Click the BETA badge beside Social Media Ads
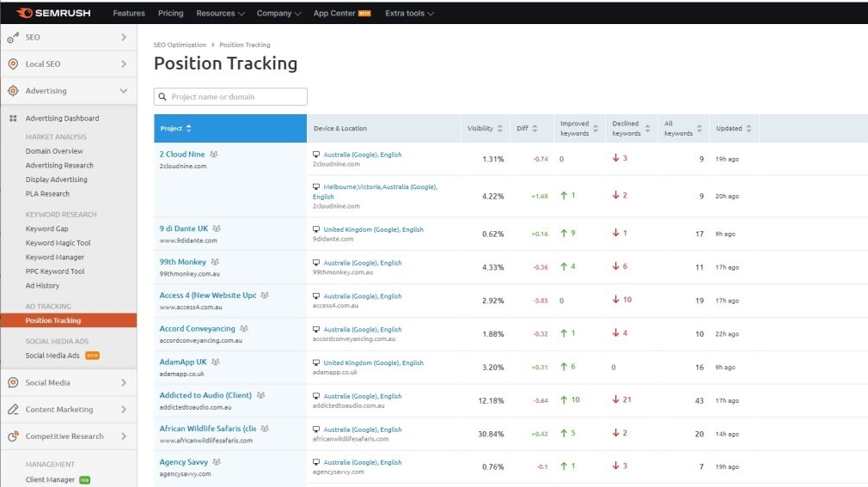Image resolution: width=868 pixels, height=487 pixels. click(93, 356)
